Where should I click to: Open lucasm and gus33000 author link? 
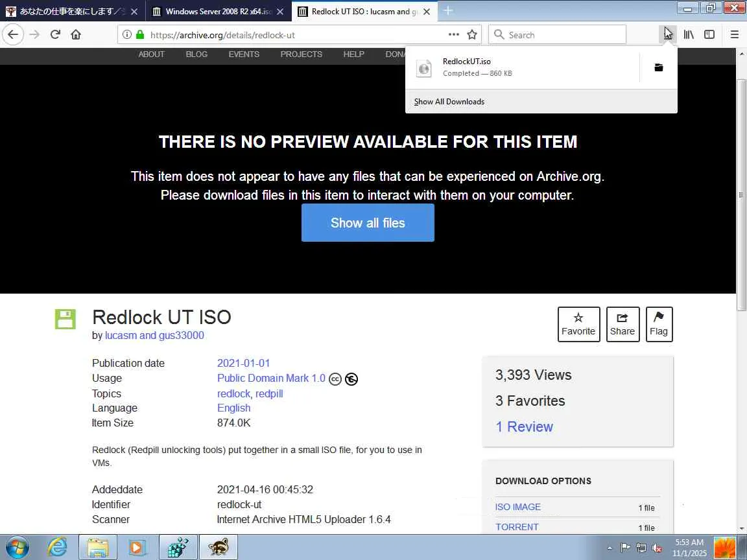click(154, 335)
